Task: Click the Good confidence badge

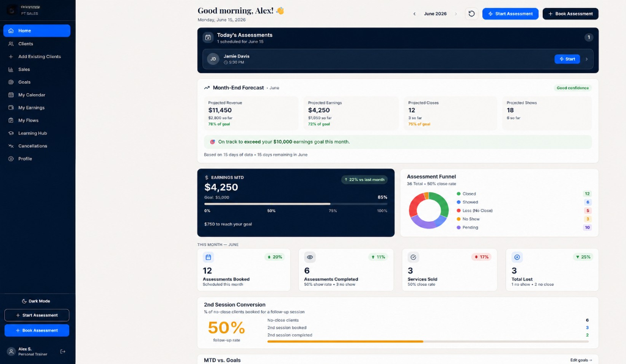Action: click(x=572, y=88)
